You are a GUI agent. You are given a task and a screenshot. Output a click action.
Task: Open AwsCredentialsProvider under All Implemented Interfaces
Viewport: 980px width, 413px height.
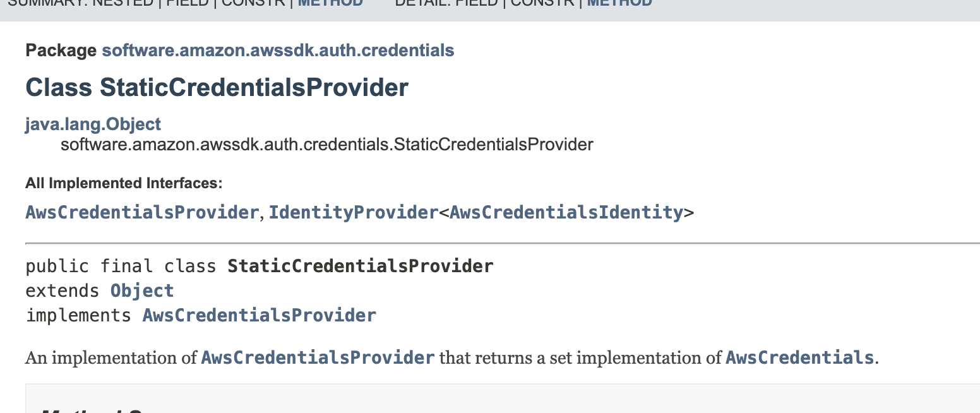(142, 212)
